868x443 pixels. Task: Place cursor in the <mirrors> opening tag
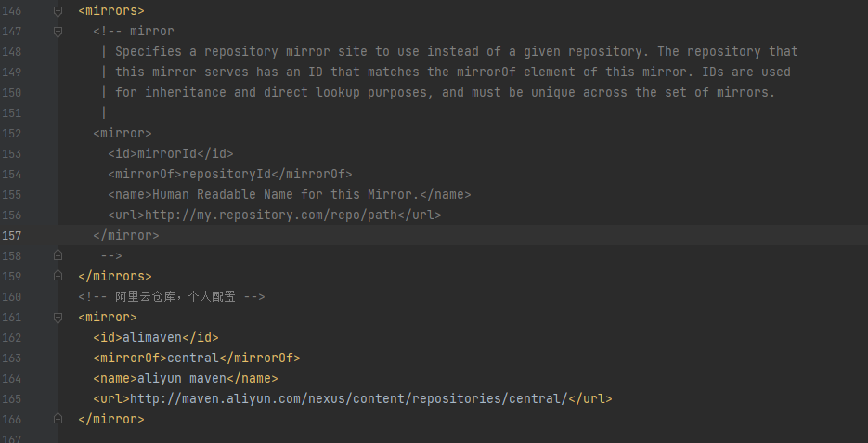111,10
